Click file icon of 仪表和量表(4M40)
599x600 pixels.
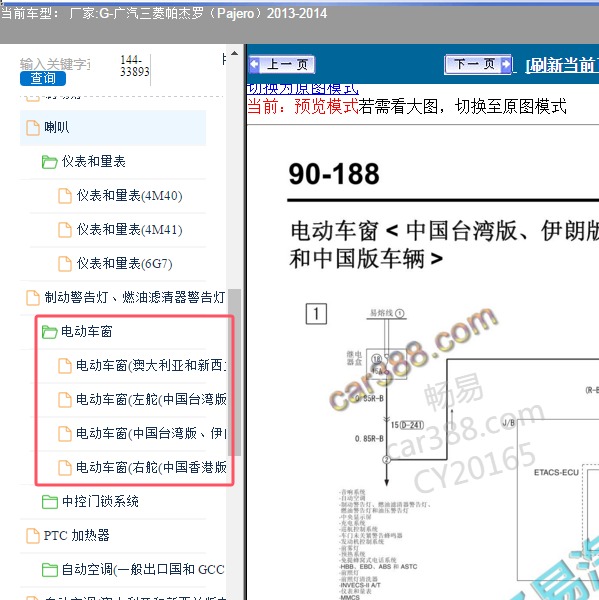(65, 196)
